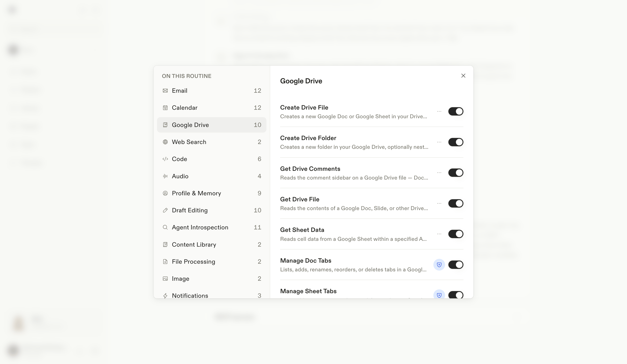Click description 'Lists, adds, renames, reorders, or deletes tabs'
This screenshot has height=364, width=627.
pyautogui.click(x=353, y=270)
